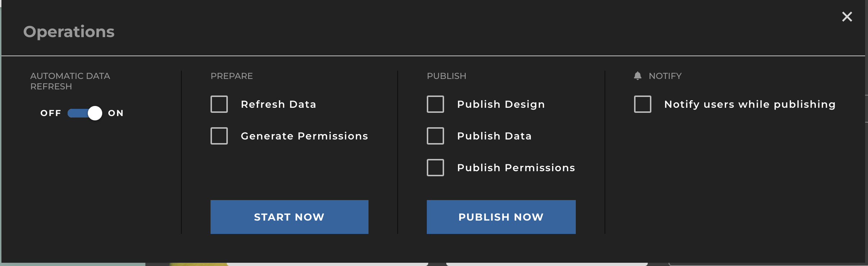This screenshot has height=266, width=868.
Task: Click the Generate Permissions label text
Action: (x=304, y=136)
